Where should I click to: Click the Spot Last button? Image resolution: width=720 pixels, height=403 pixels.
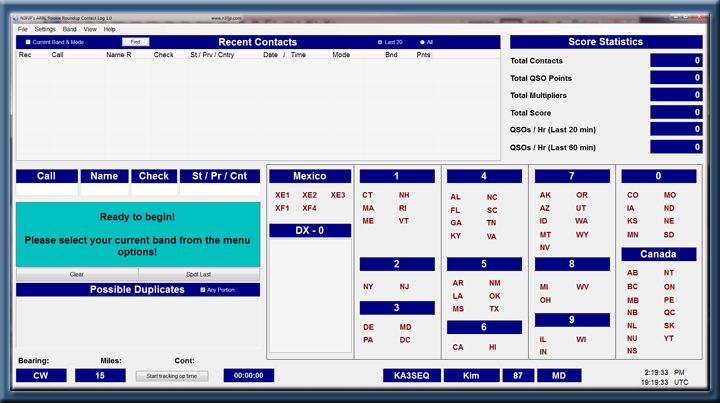[199, 274]
